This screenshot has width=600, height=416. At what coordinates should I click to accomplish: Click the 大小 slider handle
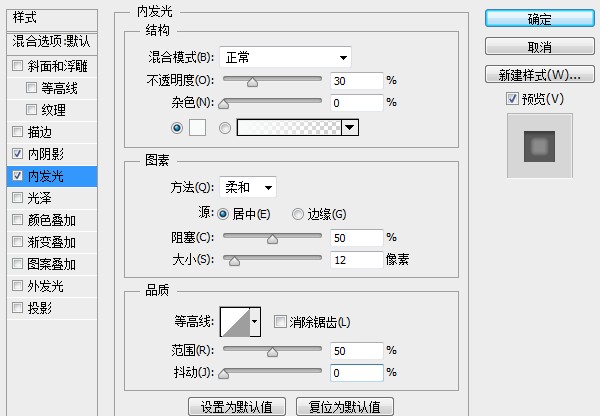click(234, 261)
